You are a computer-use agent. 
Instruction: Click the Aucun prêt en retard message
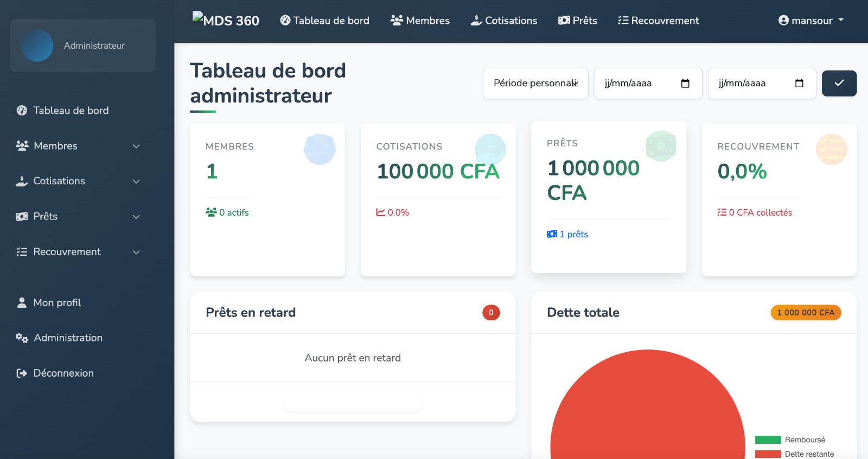pyautogui.click(x=353, y=358)
